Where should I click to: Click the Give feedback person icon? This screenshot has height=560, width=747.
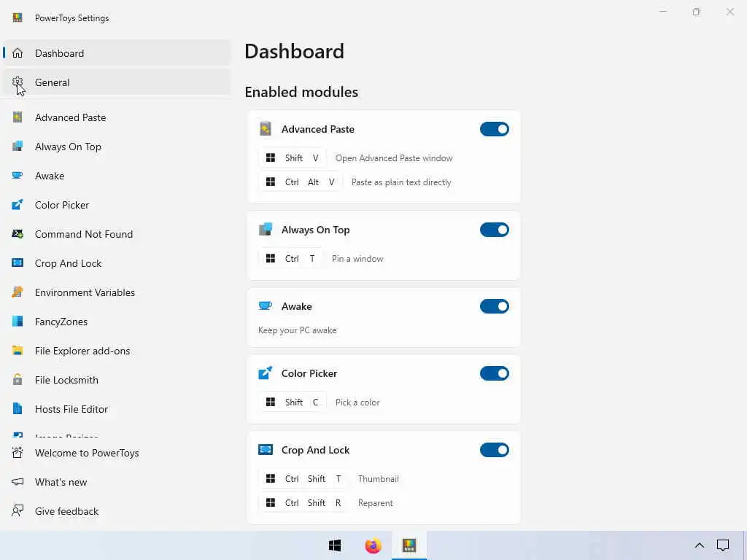point(18,511)
